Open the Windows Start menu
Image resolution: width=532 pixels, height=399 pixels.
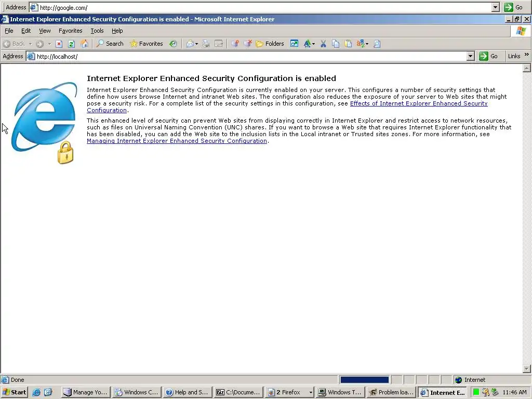(14, 392)
